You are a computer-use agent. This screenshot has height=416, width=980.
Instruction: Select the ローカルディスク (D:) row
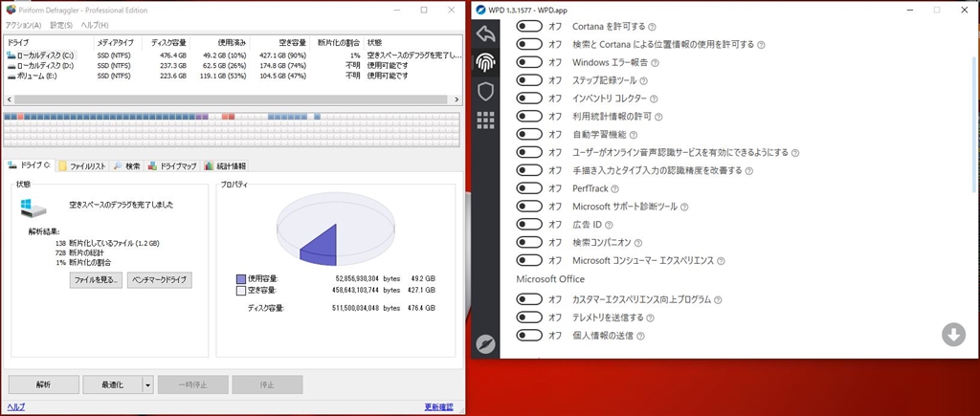click(233, 66)
